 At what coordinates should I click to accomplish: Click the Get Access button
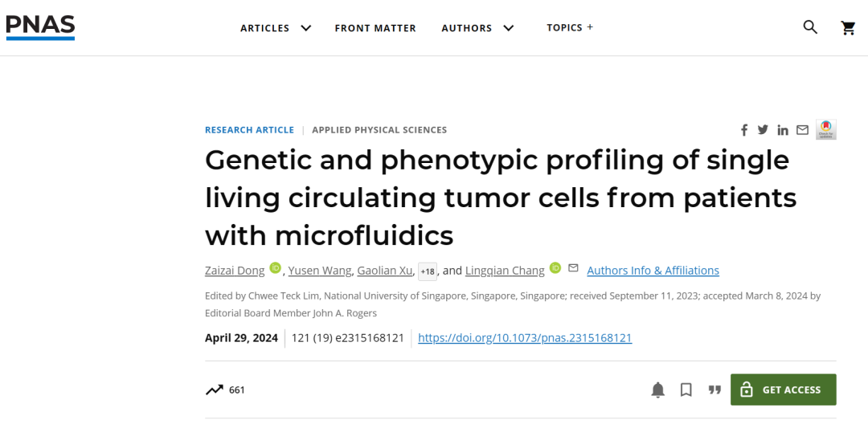783,389
